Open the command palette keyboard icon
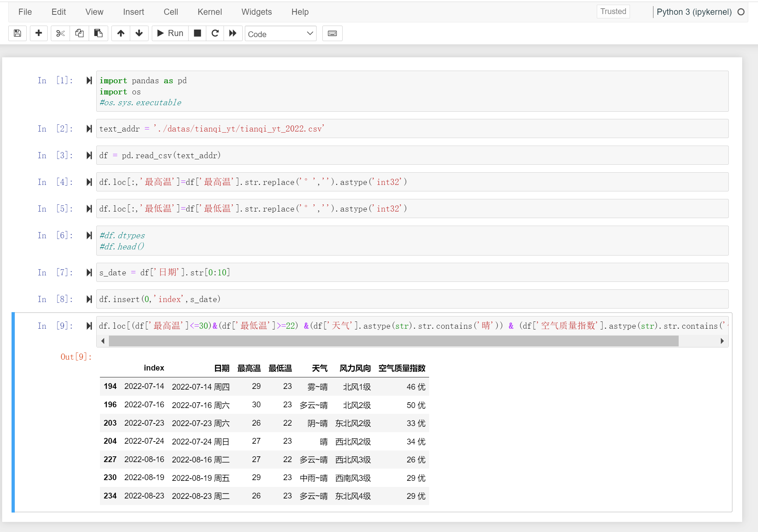Image resolution: width=758 pixels, height=532 pixels. 332,34
